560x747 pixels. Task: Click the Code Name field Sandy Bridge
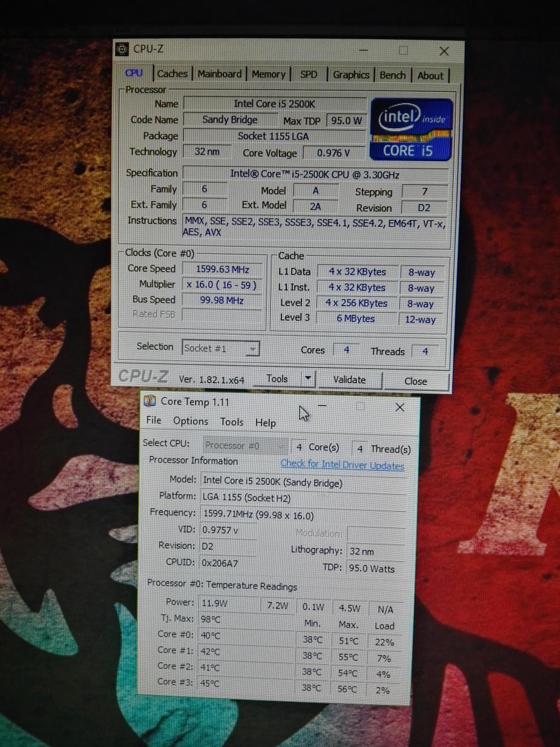point(230,120)
